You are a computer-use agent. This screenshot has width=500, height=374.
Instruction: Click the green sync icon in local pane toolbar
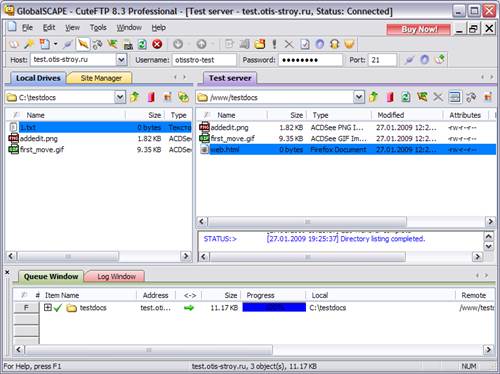click(x=183, y=97)
